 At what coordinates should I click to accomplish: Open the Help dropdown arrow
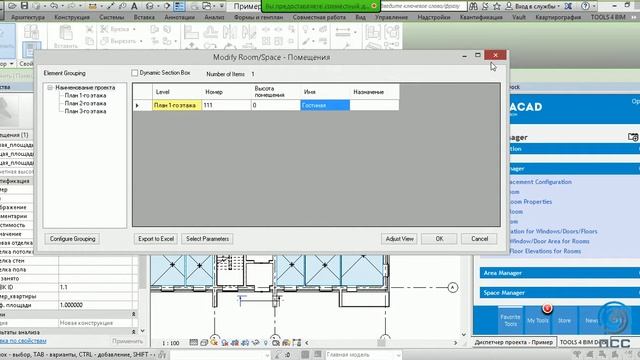point(594,6)
